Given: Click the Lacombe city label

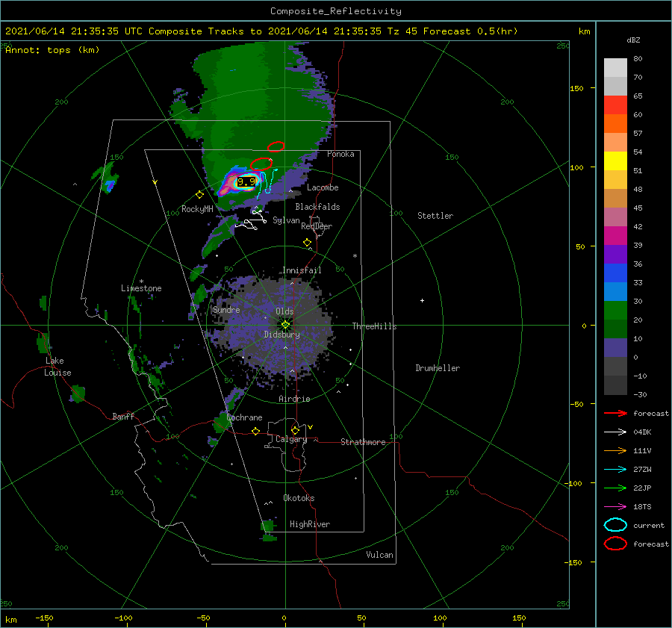Looking at the screenshot, I should [323, 187].
